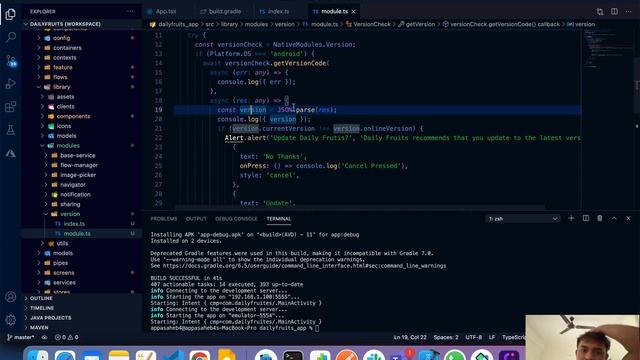
Task: Collapse the modules folder
Action: click(68, 146)
